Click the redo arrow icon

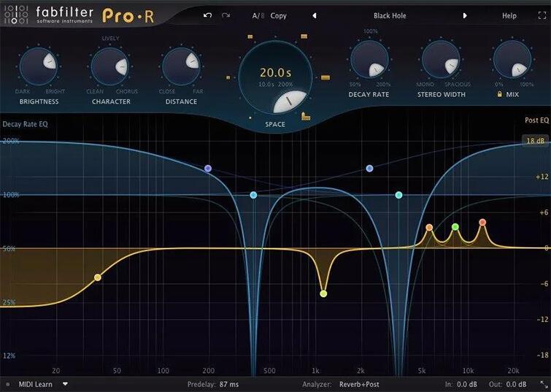(226, 15)
